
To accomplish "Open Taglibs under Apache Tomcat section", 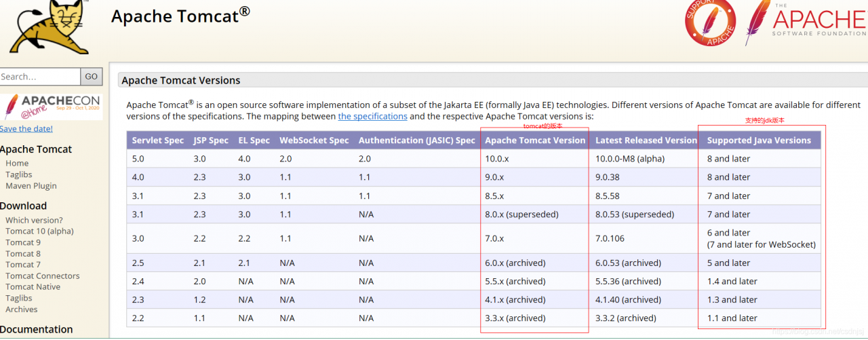I will pyautogui.click(x=19, y=174).
